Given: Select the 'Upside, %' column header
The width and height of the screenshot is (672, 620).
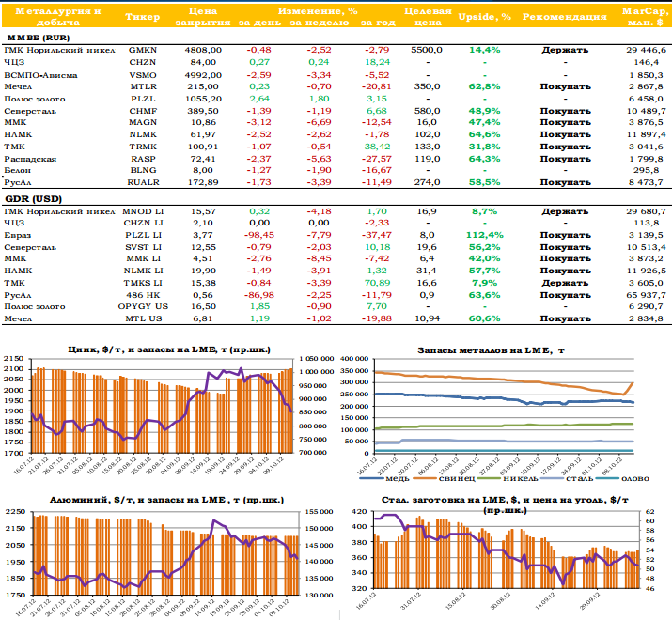Looking at the screenshot, I should [x=484, y=17].
